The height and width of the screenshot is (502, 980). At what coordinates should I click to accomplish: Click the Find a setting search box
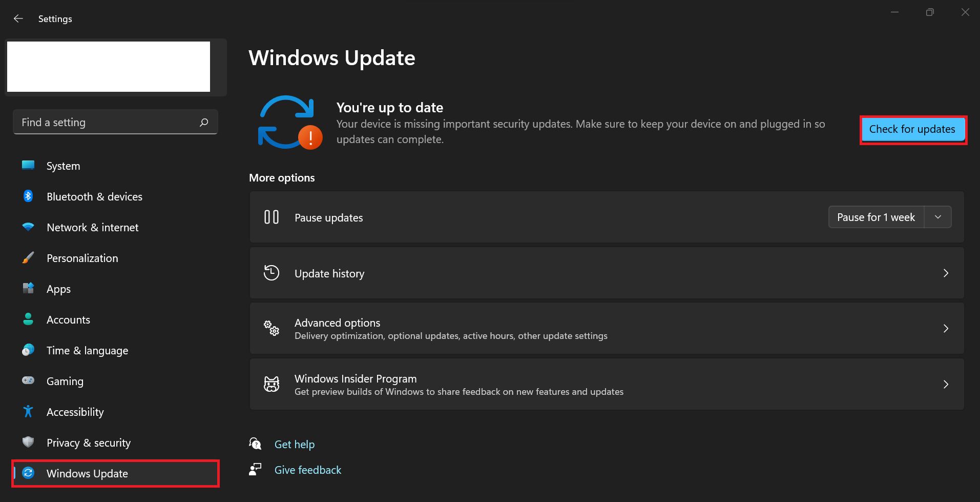click(x=115, y=122)
